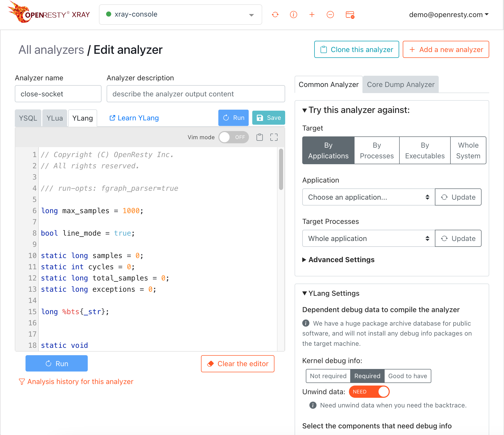Click line 4 run-opts comment

pos(109,188)
